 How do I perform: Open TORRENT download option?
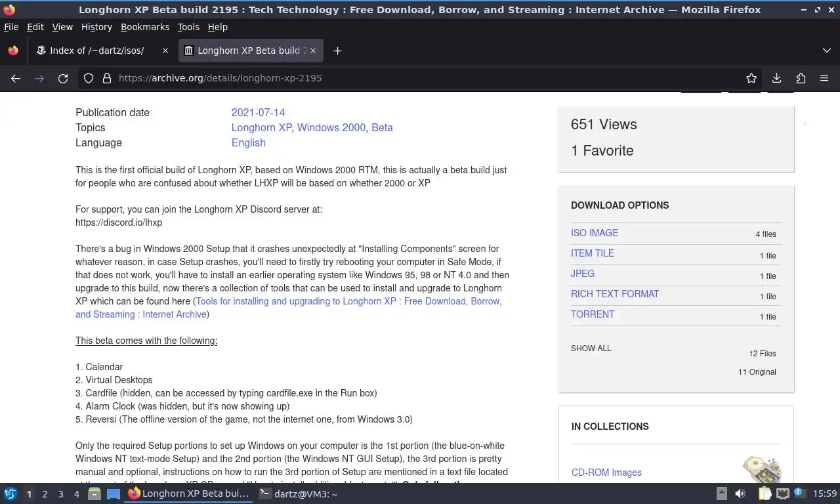point(593,314)
